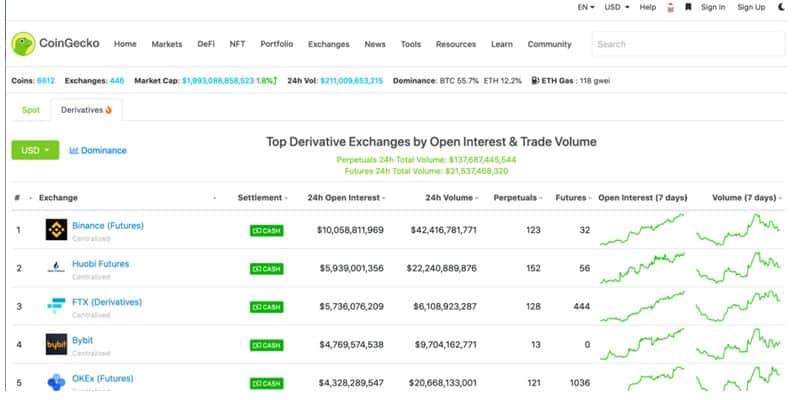The image size is (801, 400).
Task: Open the Tools menu
Action: click(x=411, y=44)
